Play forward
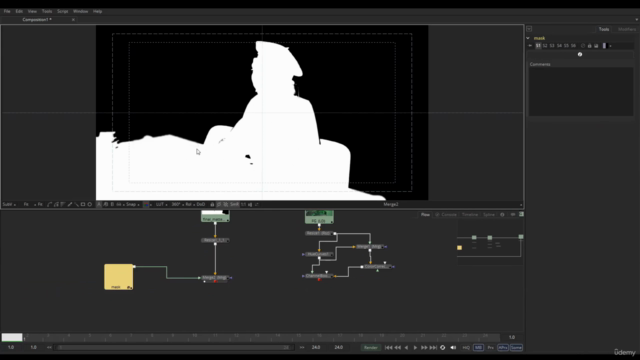Image resolution: width=640 pixels, height=360 pixels. pyautogui.click(x=415, y=347)
